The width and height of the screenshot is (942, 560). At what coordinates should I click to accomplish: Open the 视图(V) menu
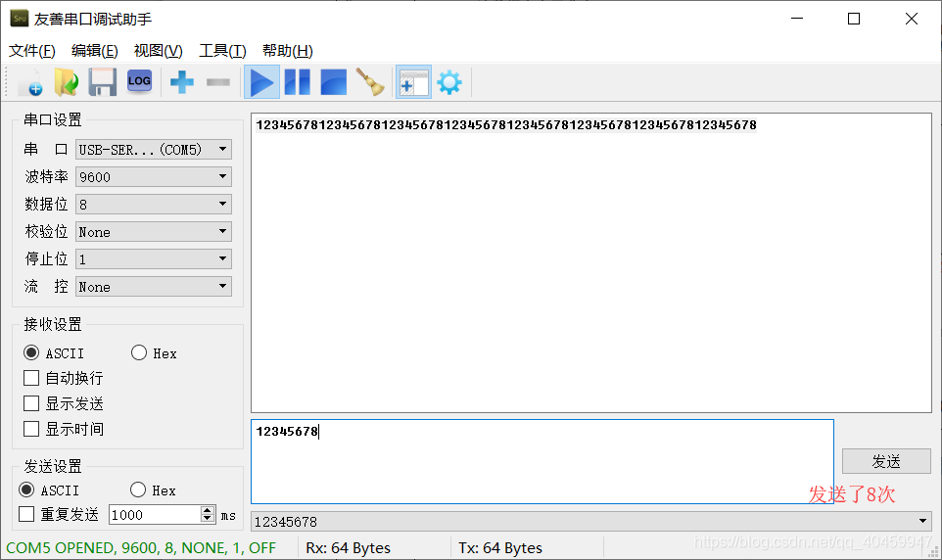(158, 51)
